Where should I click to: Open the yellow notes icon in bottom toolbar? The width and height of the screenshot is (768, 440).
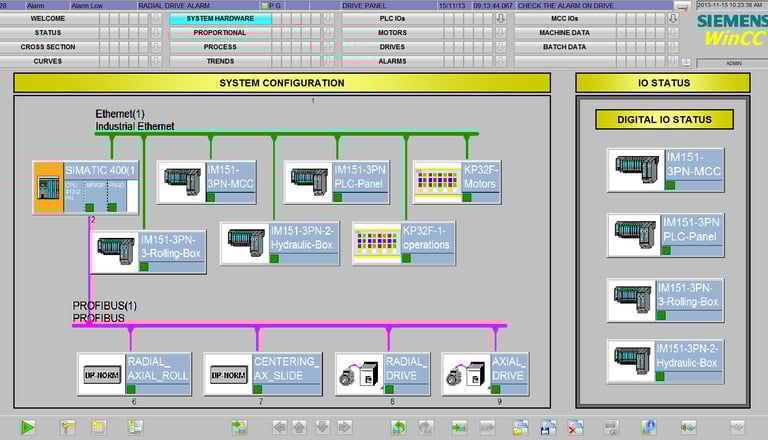point(98,427)
